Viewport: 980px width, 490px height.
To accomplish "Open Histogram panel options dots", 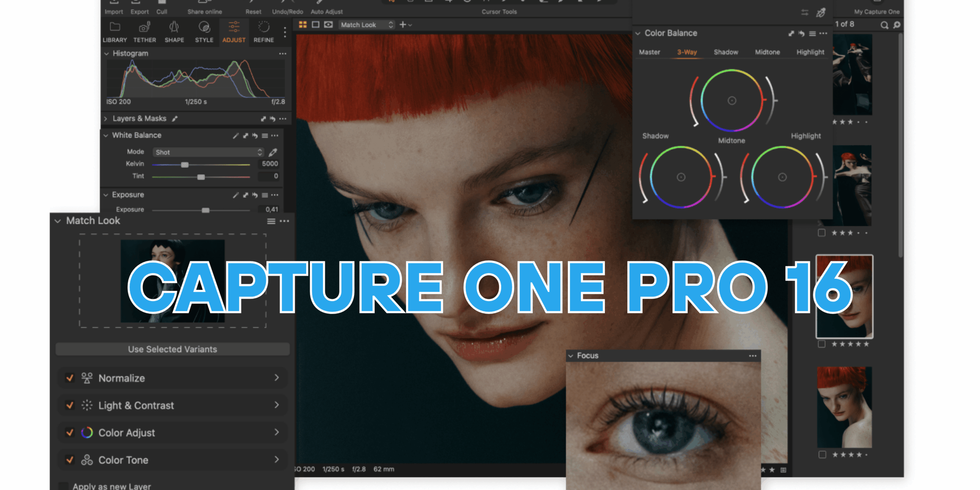I will tap(283, 54).
